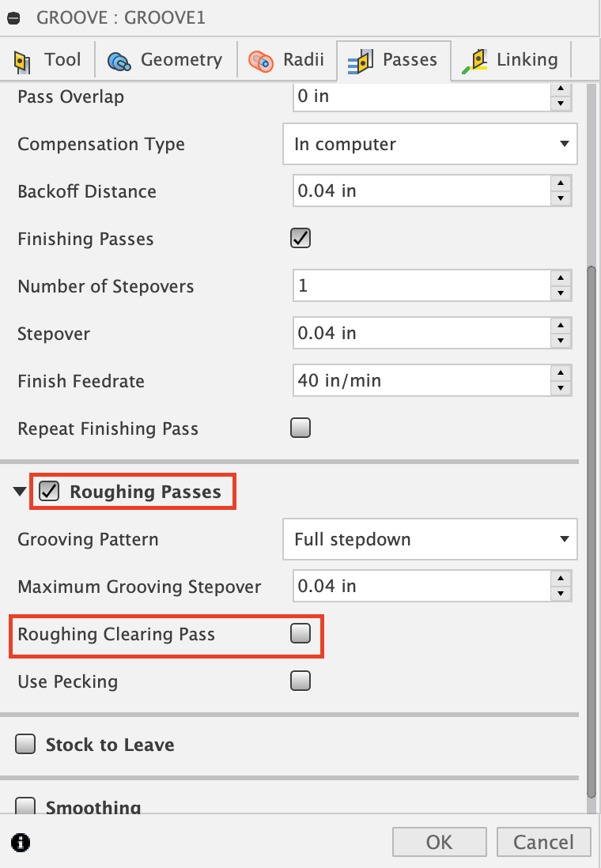Screen dimensions: 601x868
Task: Click the collapse dialog icon beside GROOVE title
Action: 13,17
